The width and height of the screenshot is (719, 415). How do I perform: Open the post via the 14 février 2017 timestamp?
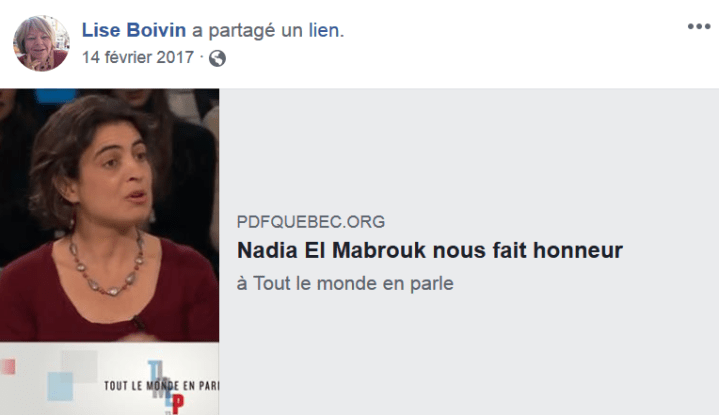(x=138, y=57)
